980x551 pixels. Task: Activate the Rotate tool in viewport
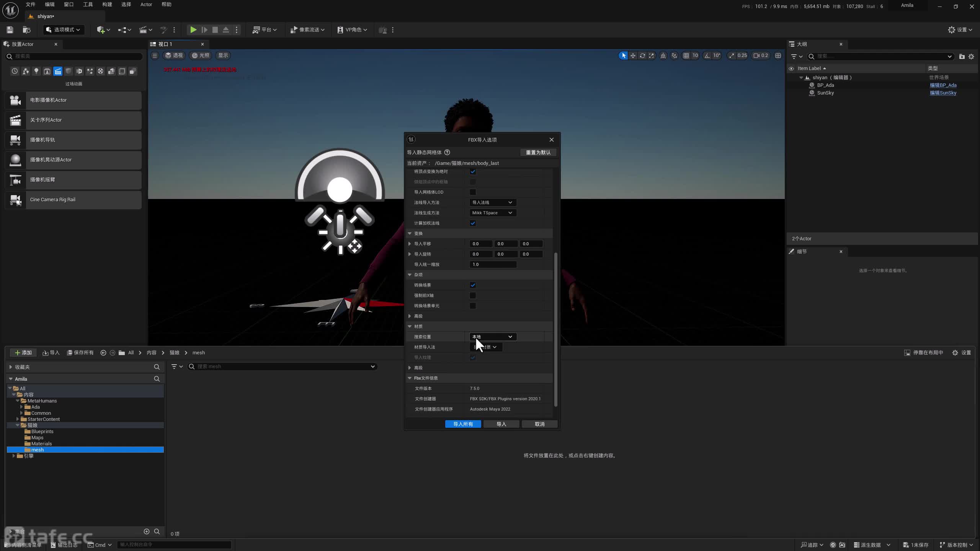[642, 55]
